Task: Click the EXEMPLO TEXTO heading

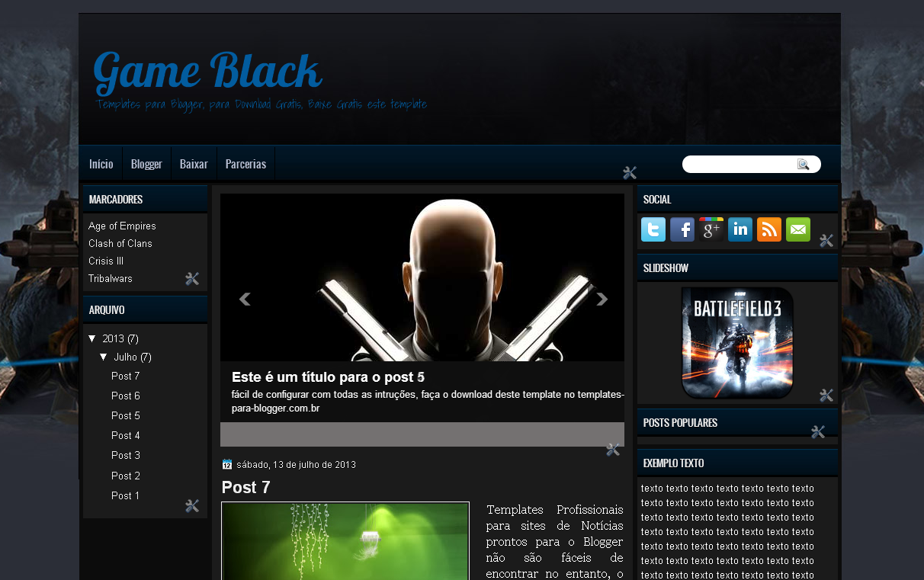Action: [673, 463]
